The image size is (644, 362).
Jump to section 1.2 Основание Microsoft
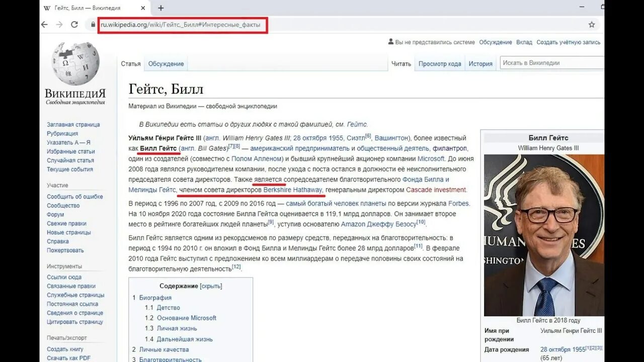(187, 318)
